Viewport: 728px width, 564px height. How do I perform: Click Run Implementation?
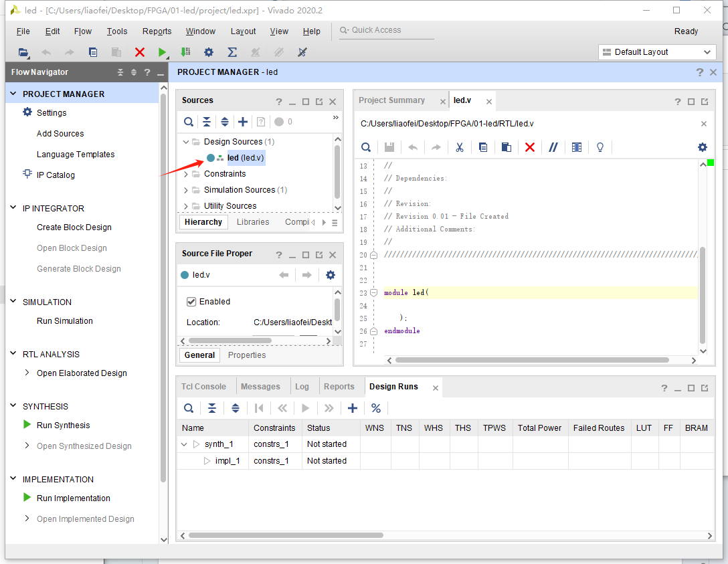click(x=74, y=498)
